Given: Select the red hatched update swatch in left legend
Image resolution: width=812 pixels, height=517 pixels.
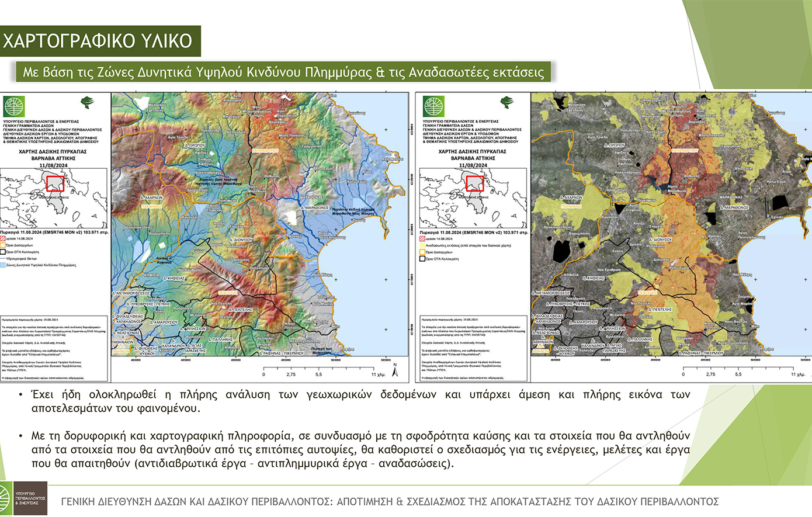Looking at the screenshot, I should tap(4, 239).
